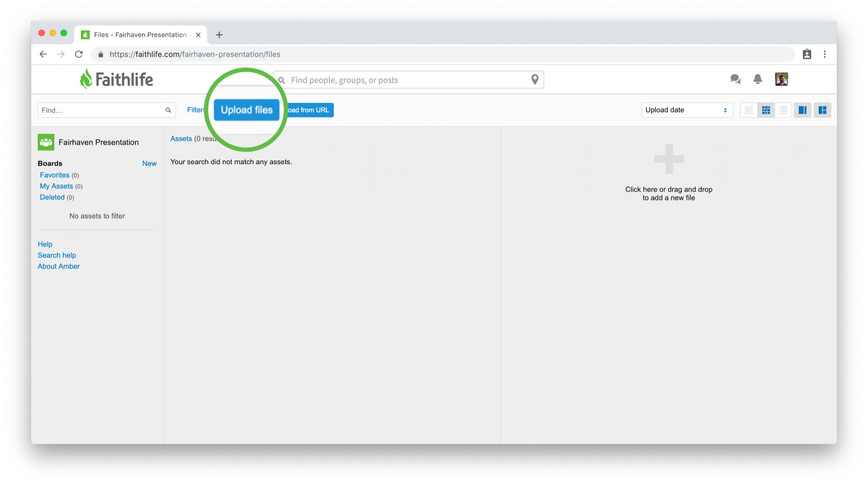Click 'Your search did not match any assets.' text

231,162
